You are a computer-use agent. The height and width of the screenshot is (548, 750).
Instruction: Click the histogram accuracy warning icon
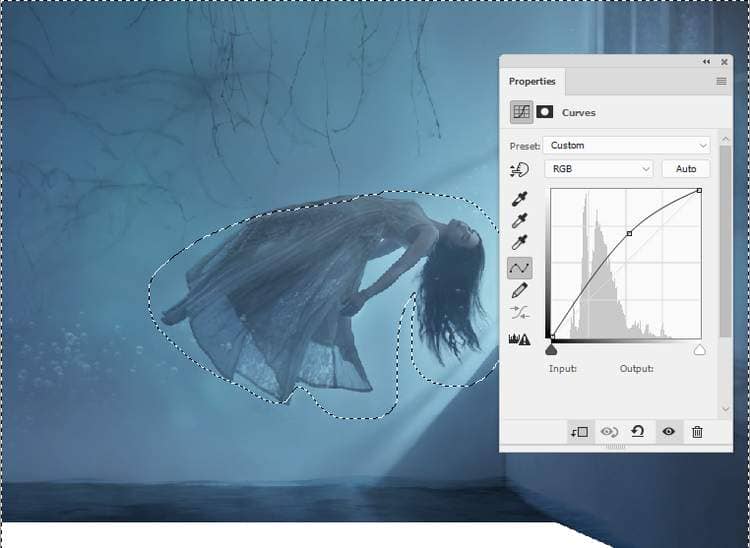[x=519, y=339]
